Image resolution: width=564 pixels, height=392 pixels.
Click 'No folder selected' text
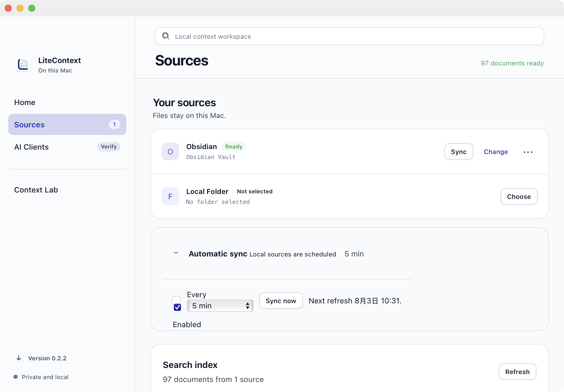click(218, 202)
